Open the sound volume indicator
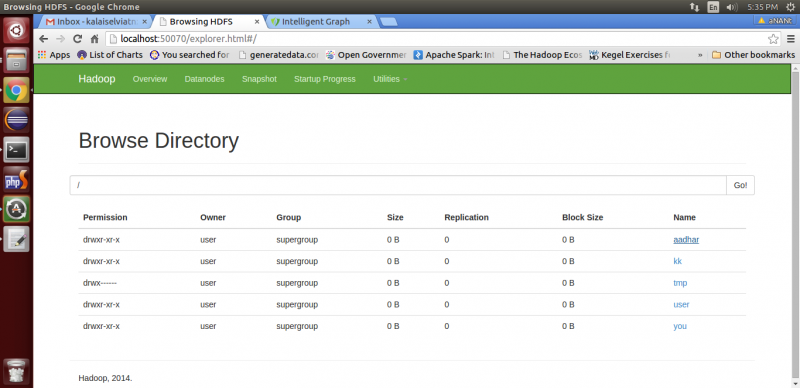 point(732,7)
